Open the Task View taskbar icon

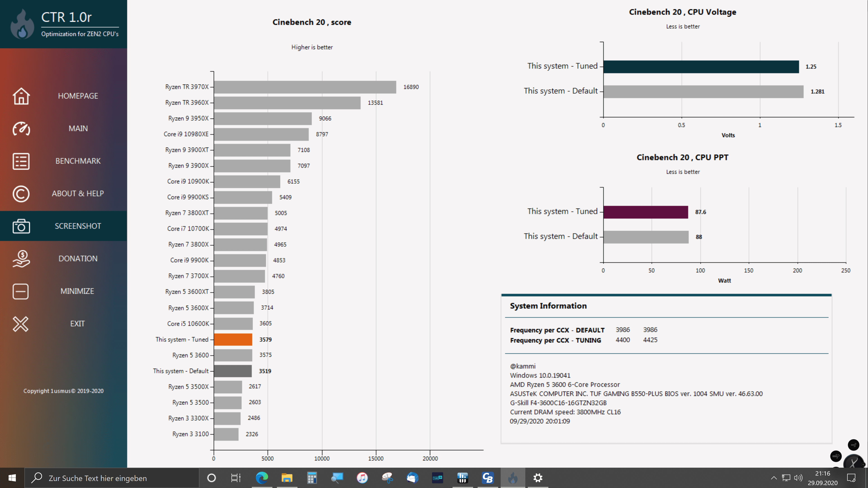tap(236, 478)
